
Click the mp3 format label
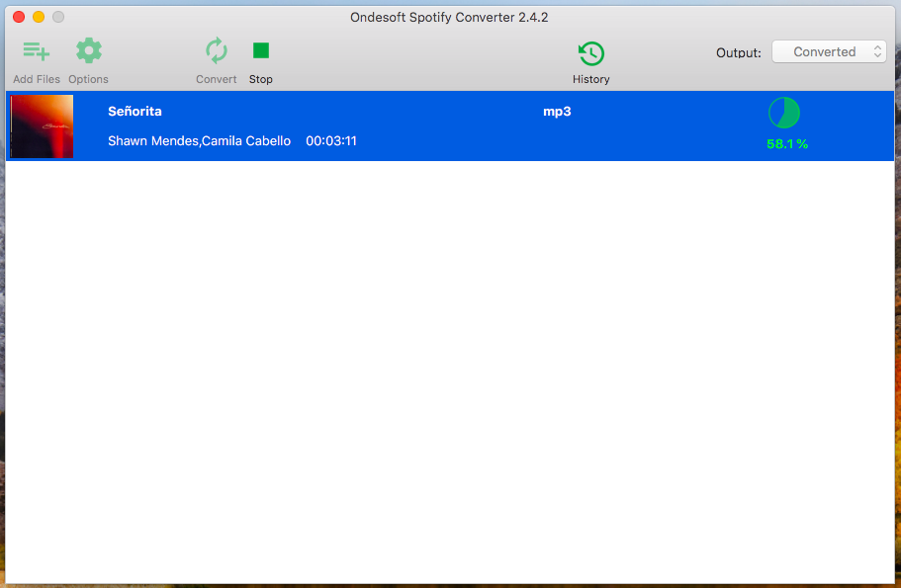tap(557, 112)
